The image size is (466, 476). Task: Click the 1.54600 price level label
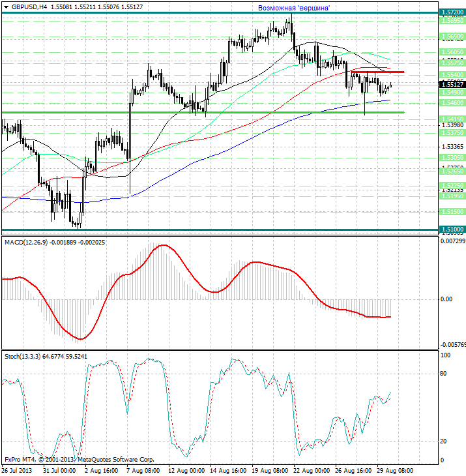[x=452, y=103]
